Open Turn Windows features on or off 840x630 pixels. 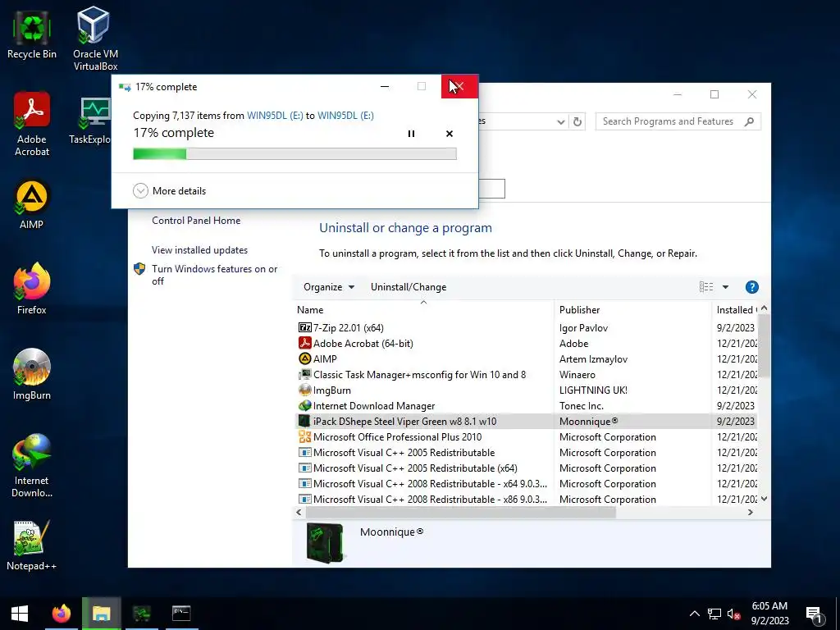[x=214, y=275]
